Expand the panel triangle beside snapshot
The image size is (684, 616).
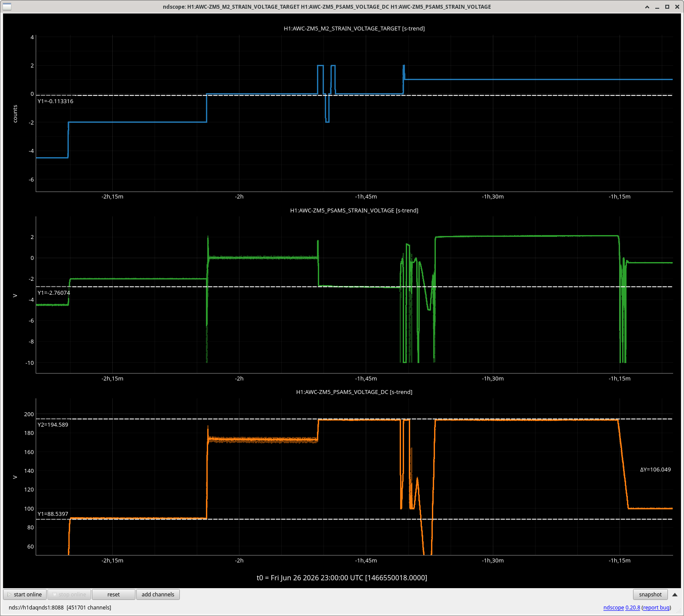pos(675,594)
